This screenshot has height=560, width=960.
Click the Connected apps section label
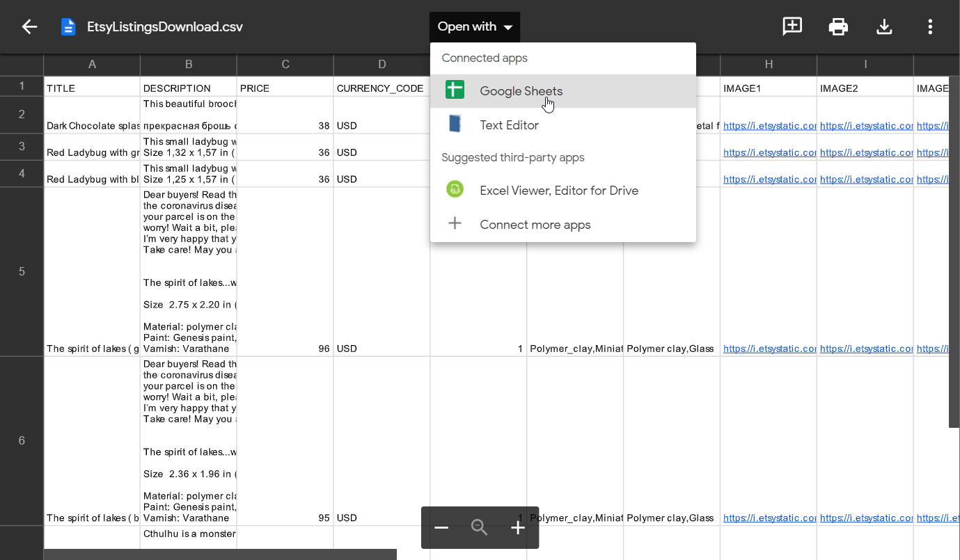(x=485, y=58)
